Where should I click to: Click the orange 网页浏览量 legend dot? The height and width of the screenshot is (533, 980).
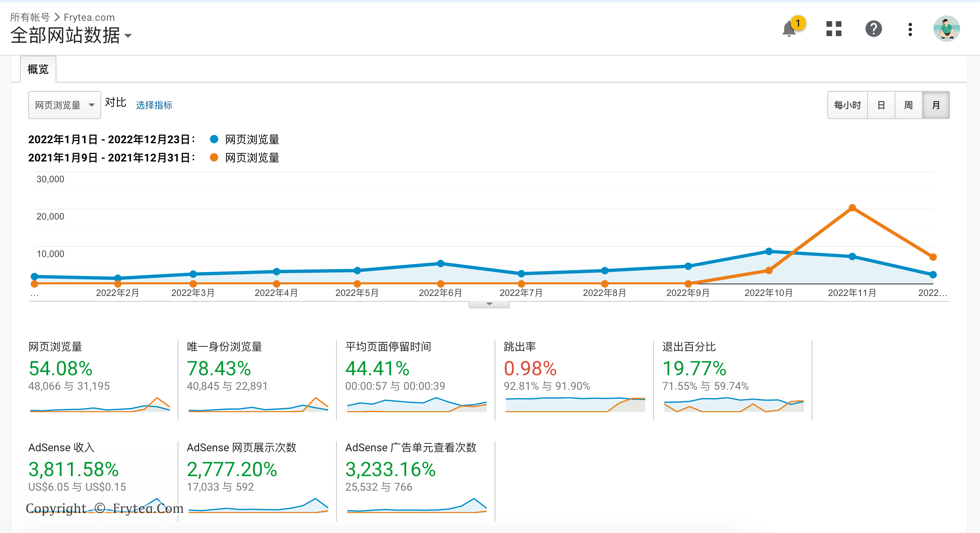(214, 158)
